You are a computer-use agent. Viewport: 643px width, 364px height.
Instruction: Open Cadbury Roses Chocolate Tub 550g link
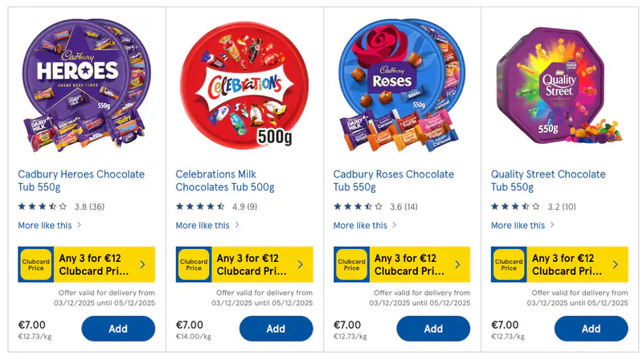393,181
